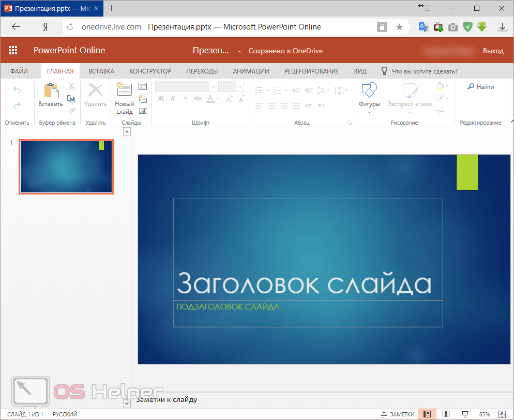Toggle Normal editing view button
514x420 pixels.
click(x=427, y=414)
